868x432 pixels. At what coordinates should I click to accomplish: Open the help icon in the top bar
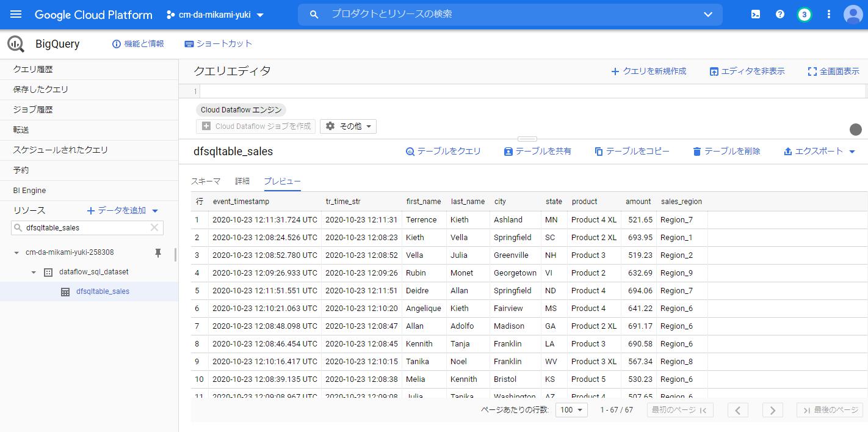point(779,13)
